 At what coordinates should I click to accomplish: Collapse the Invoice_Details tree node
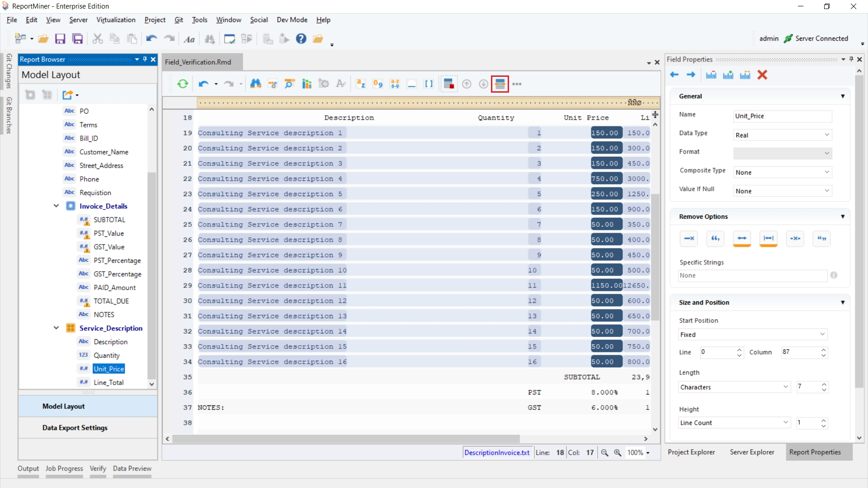(x=56, y=206)
